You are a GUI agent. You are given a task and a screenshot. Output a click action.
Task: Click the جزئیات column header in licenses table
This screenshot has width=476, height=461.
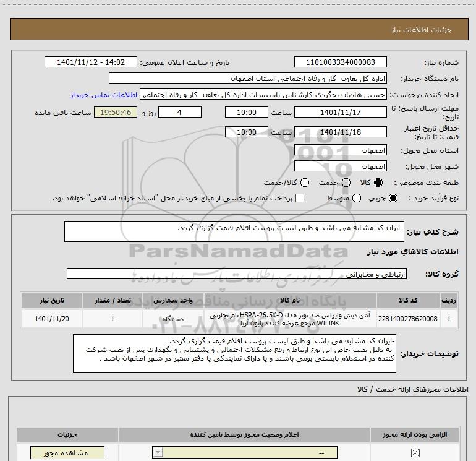[67, 435]
